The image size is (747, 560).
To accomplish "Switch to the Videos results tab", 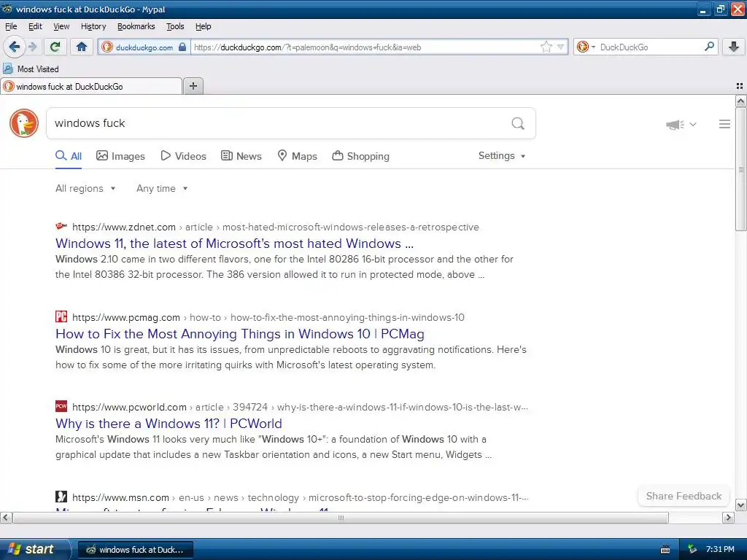I will 183,156.
